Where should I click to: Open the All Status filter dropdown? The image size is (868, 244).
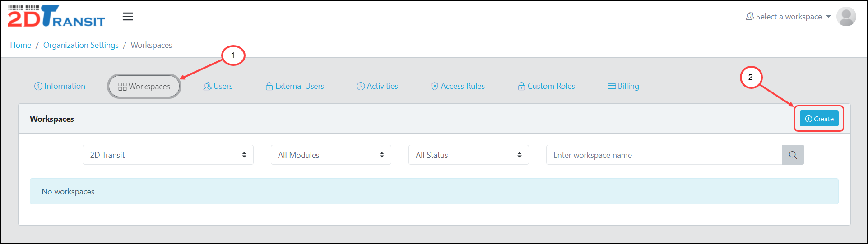pyautogui.click(x=469, y=155)
